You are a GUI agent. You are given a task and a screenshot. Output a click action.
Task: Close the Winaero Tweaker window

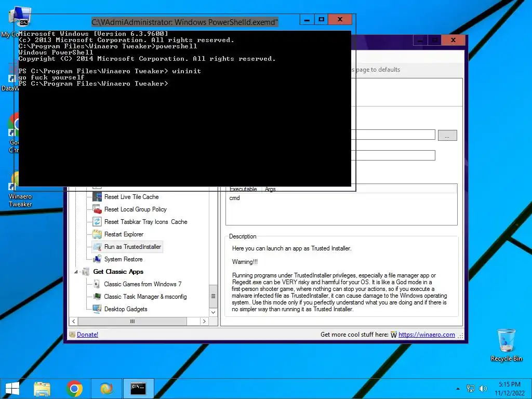(x=453, y=40)
